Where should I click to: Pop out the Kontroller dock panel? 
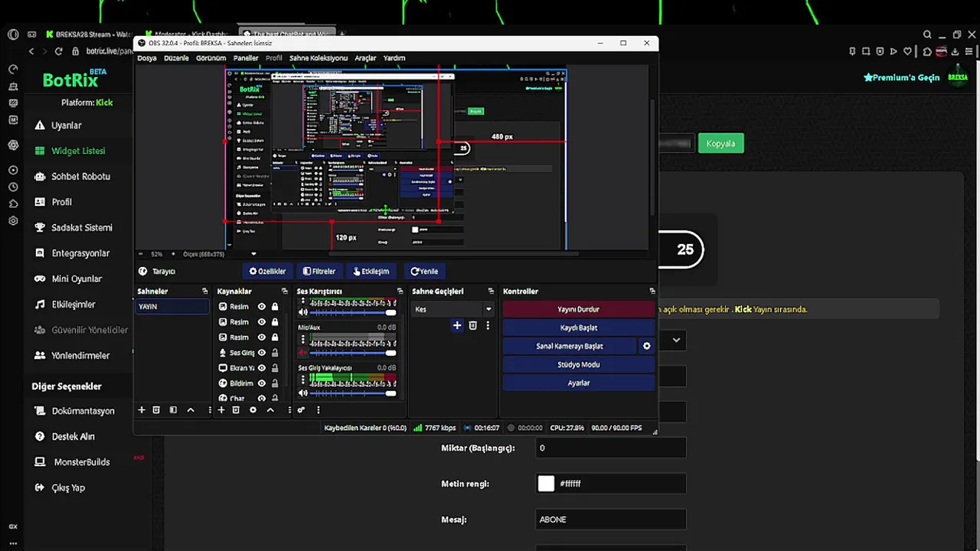point(652,291)
